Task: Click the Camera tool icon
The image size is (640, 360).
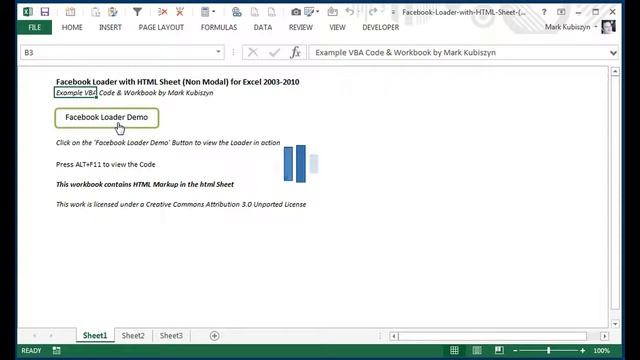Action: click(296, 12)
